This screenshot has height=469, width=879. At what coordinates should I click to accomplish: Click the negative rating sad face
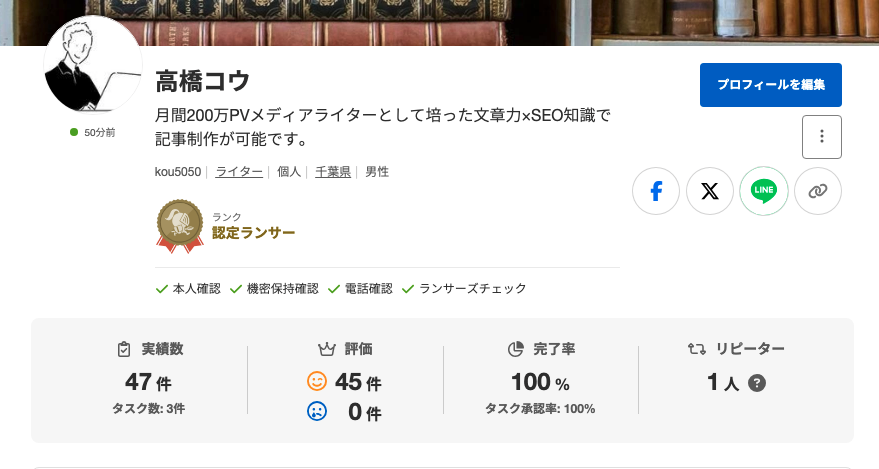pyautogui.click(x=317, y=411)
